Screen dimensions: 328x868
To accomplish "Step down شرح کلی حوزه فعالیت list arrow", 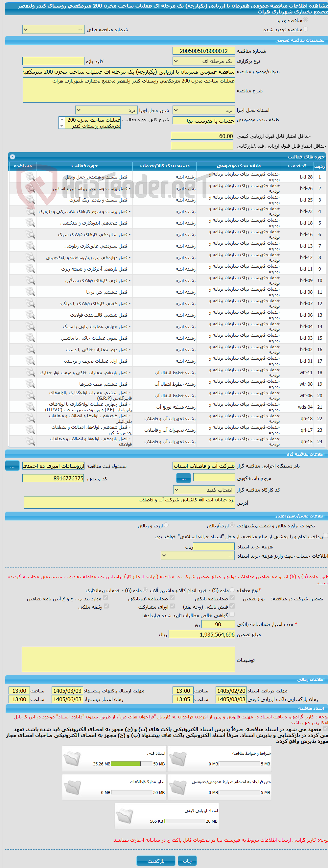I will pyautogui.click(x=62, y=126).
